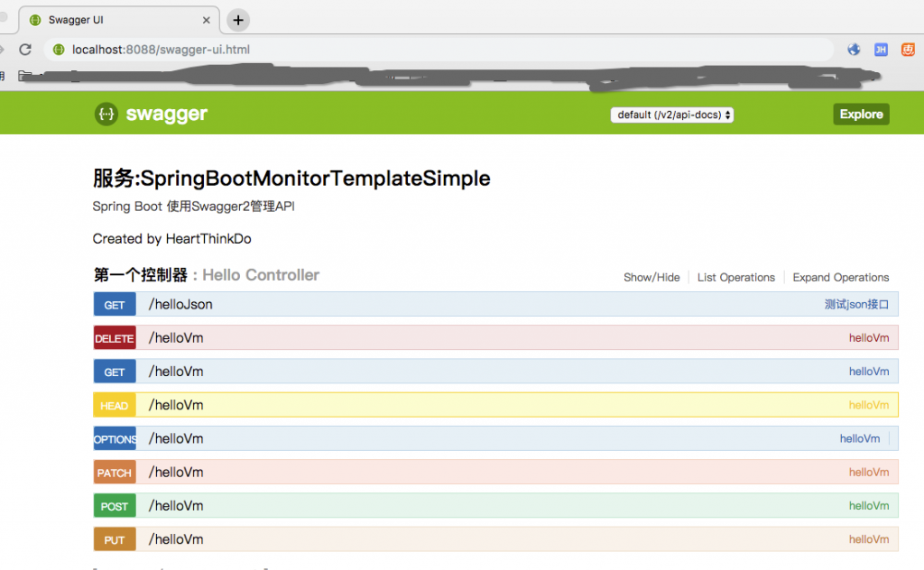Click the List Operations link
This screenshot has height=570, width=924.
tap(736, 278)
